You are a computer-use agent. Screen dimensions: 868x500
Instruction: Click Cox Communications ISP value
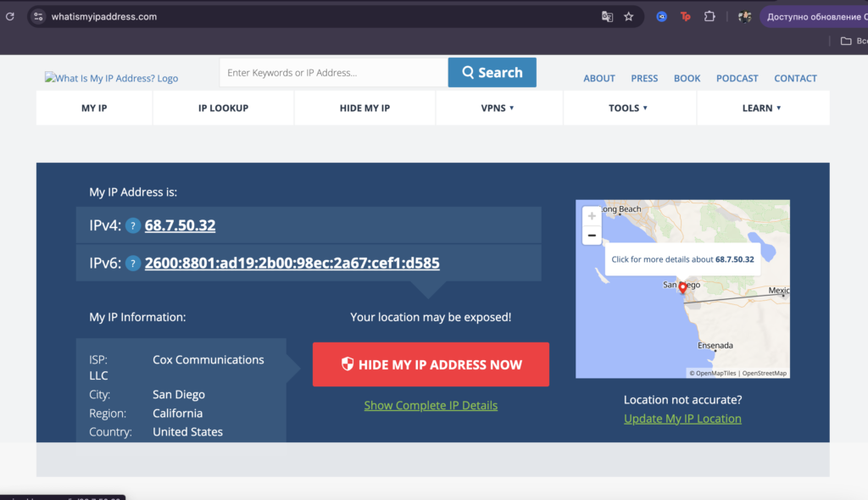tap(209, 359)
